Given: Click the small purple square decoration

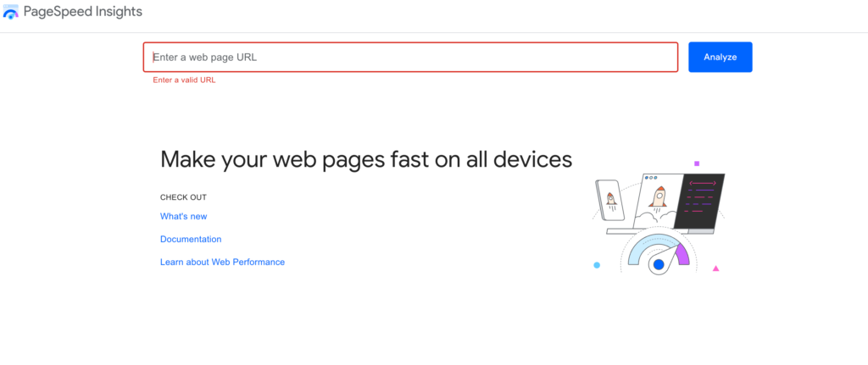Looking at the screenshot, I should [697, 163].
